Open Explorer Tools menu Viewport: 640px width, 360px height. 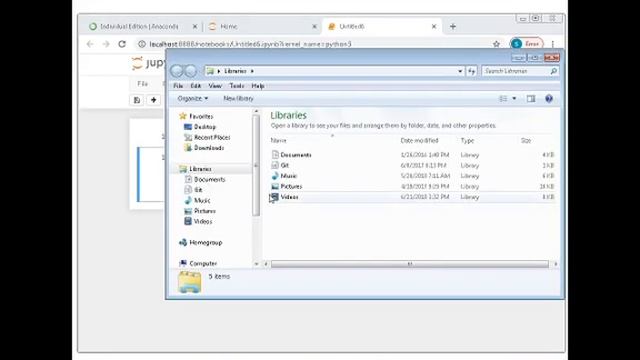237,86
